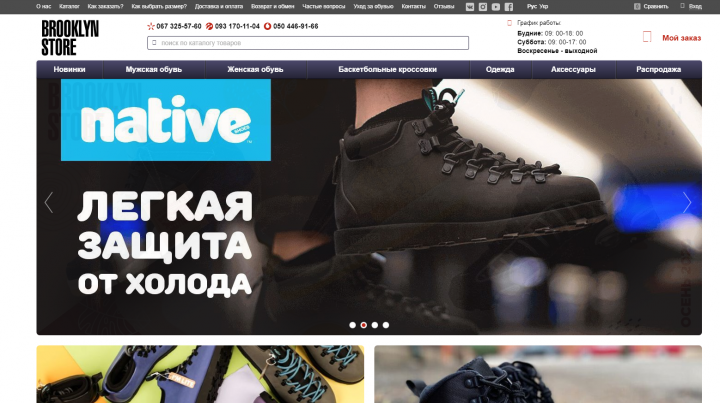Open the Мужская обувь menu
This screenshot has width=720, height=403.
click(154, 69)
